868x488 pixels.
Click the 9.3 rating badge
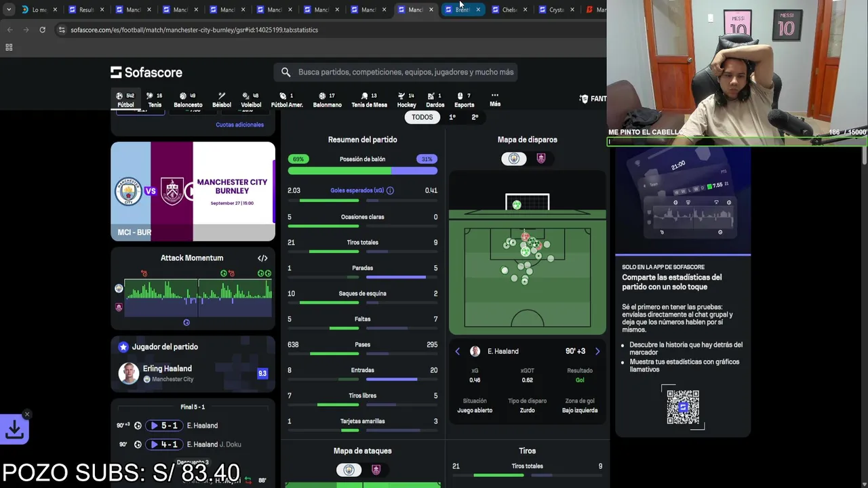pyautogui.click(x=262, y=373)
